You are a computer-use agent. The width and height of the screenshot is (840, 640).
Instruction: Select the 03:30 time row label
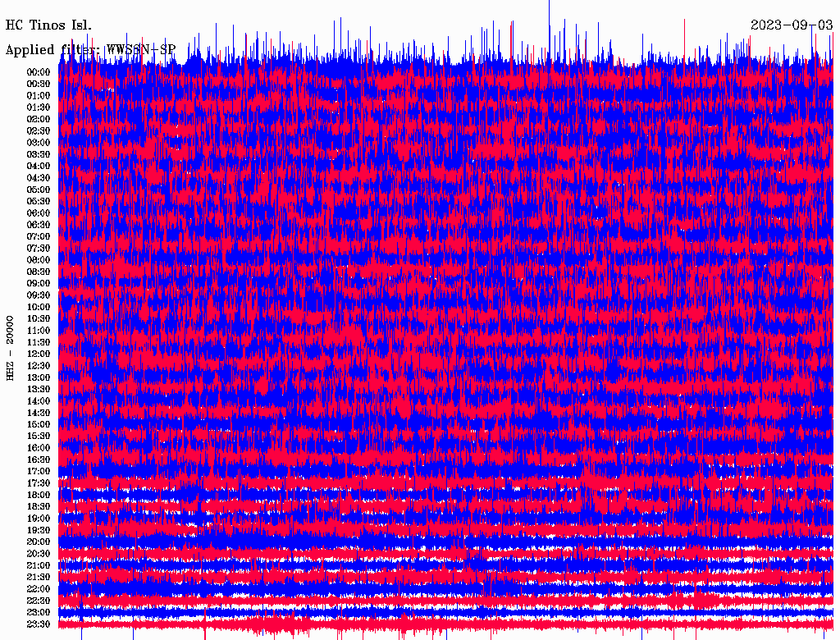pos(39,154)
